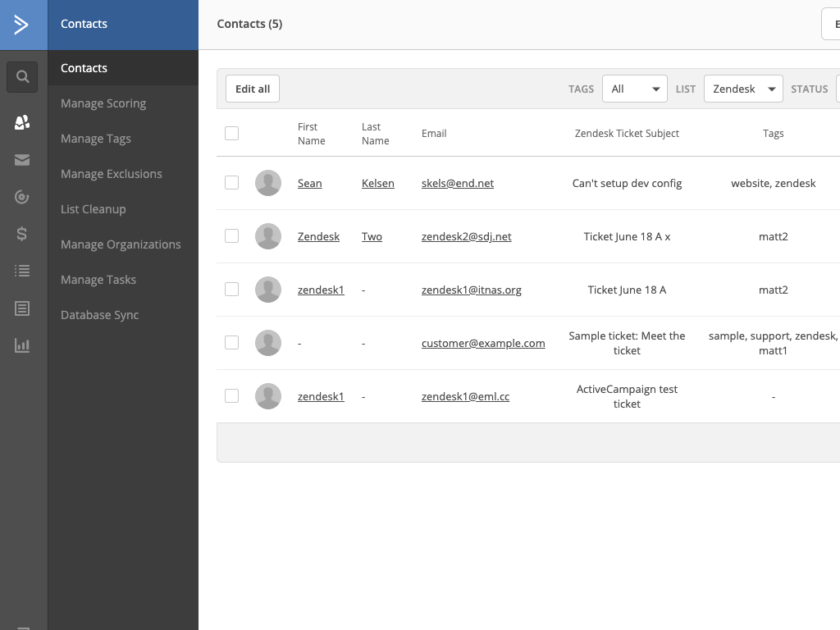
Task: Click avatar thumbnail for Zendesk Two
Action: point(268,236)
